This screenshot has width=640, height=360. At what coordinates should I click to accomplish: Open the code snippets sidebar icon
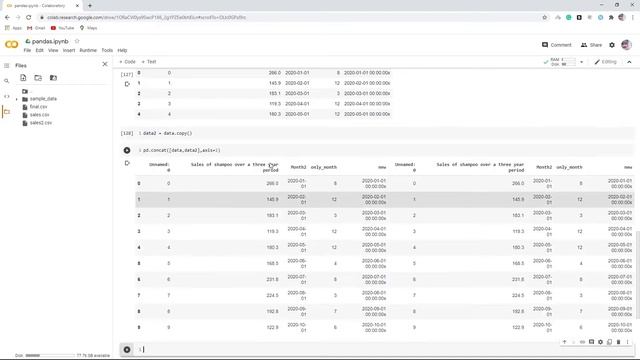(x=7, y=96)
